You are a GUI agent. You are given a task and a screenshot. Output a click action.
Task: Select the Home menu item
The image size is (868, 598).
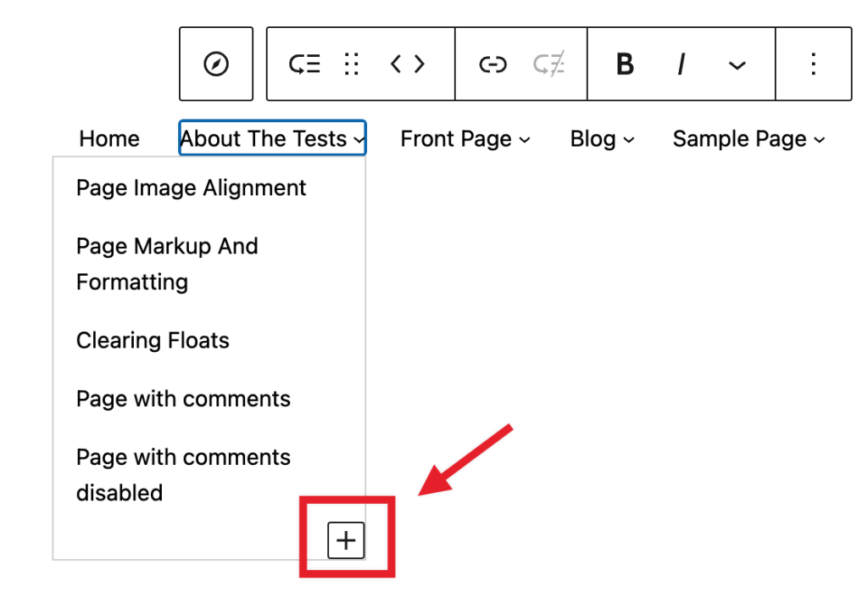[108, 138]
